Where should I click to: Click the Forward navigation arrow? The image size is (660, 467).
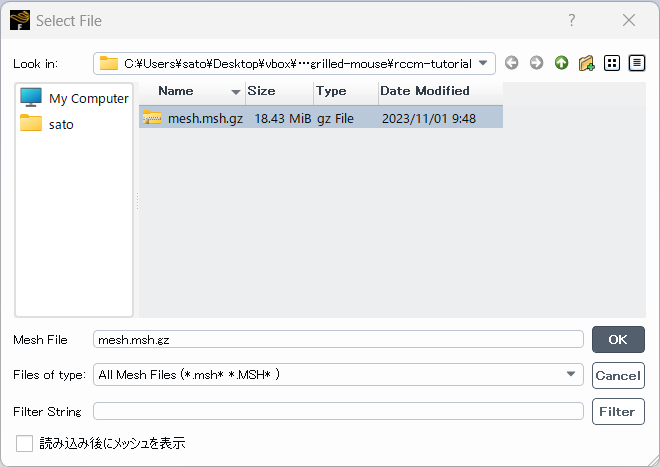click(x=537, y=63)
